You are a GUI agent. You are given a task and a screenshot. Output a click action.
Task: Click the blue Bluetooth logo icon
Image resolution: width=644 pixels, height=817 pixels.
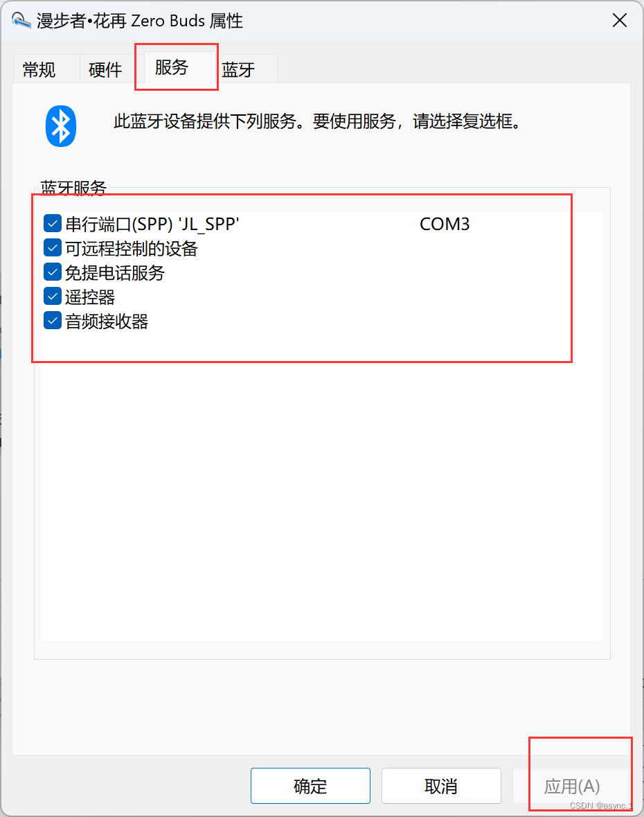pos(61,126)
